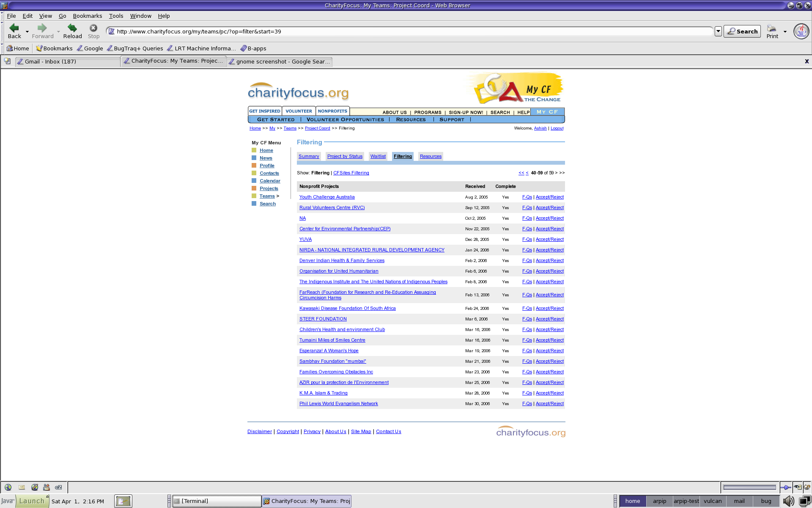Viewport: 812px width, 508px height.
Task: Click the site icon in URL bar
Action: (x=112, y=31)
